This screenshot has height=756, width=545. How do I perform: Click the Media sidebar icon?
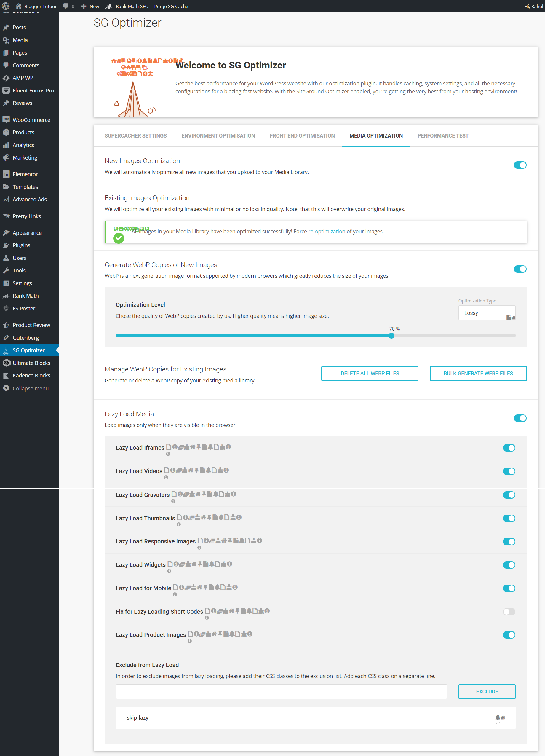click(6, 40)
